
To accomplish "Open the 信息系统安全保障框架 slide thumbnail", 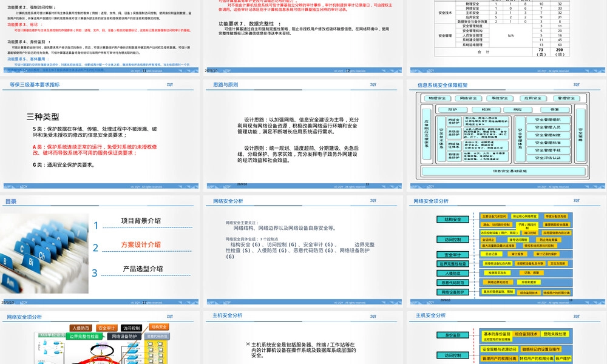I will (506, 134).
